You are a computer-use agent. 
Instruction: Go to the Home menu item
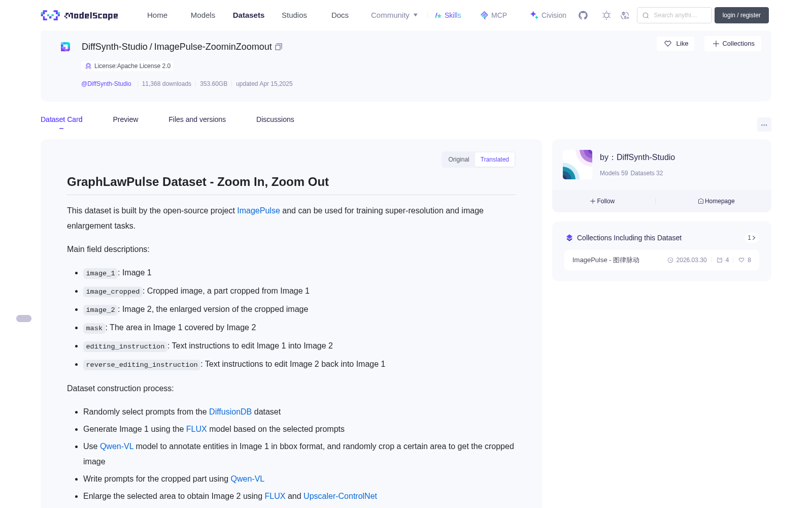pos(157,15)
